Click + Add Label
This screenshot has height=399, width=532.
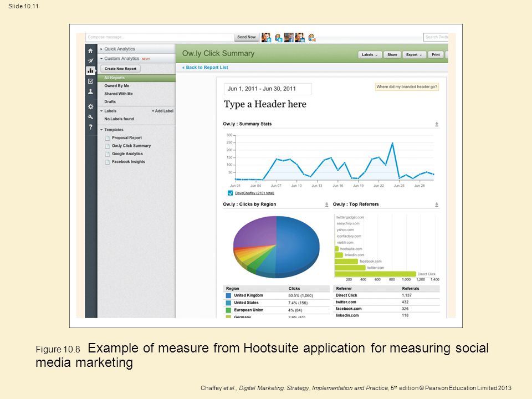162,111
